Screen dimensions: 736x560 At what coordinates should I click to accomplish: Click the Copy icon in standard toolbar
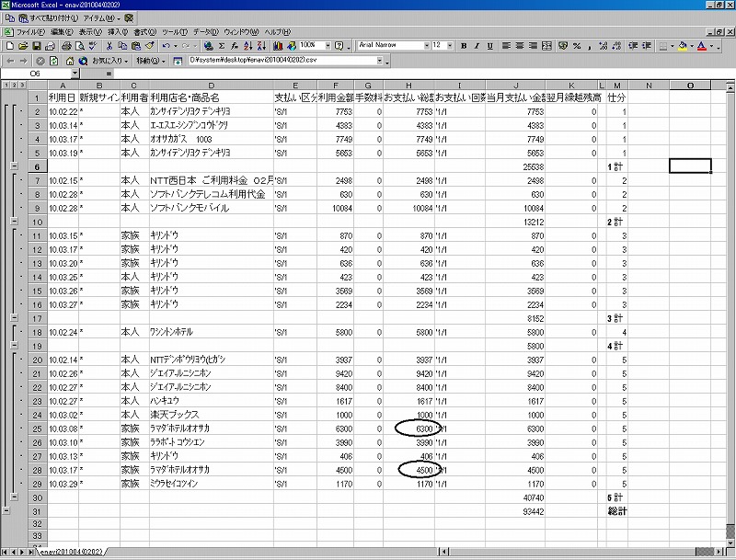click(x=122, y=45)
